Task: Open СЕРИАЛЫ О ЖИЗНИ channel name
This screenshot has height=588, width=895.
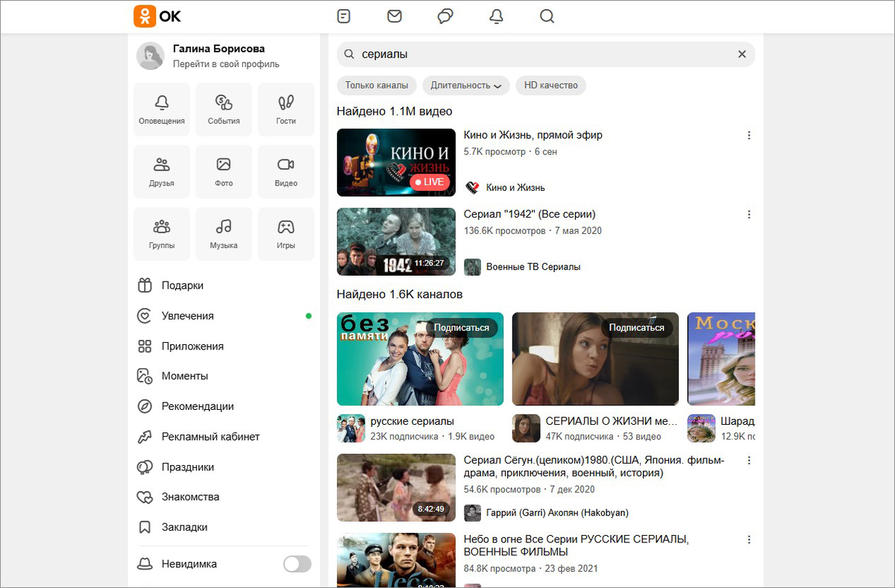Action: [612, 422]
